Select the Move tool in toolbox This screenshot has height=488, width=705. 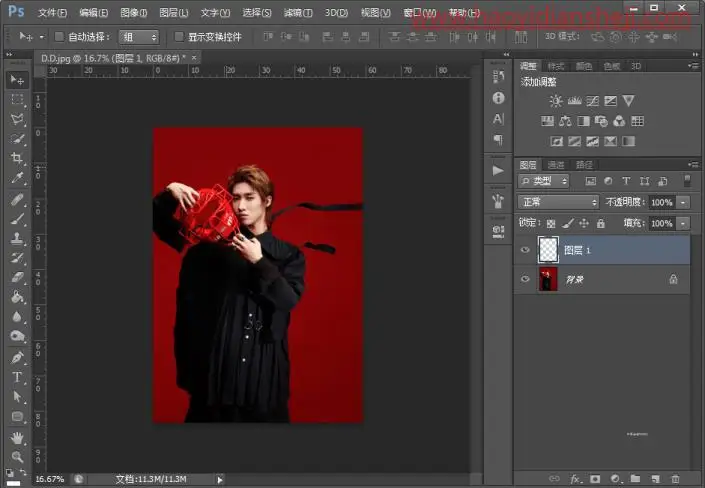click(x=17, y=80)
